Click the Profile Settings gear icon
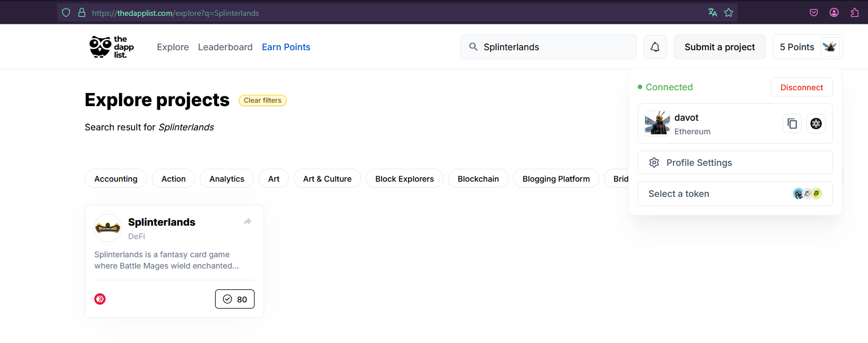Image resolution: width=868 pixels, height=343 pixels. tap(654, 162)
